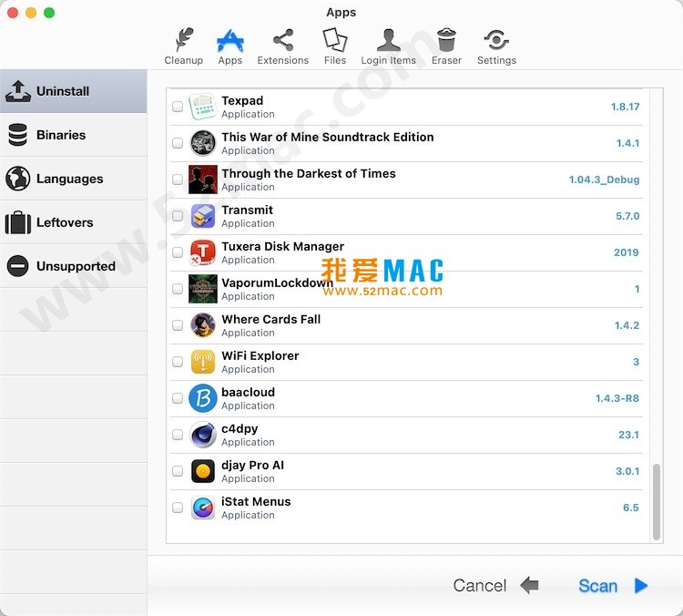Screen dimensions: 683x616
Task: Click the WiFi Explorer app icon
Action: click(x=202, y=362)
